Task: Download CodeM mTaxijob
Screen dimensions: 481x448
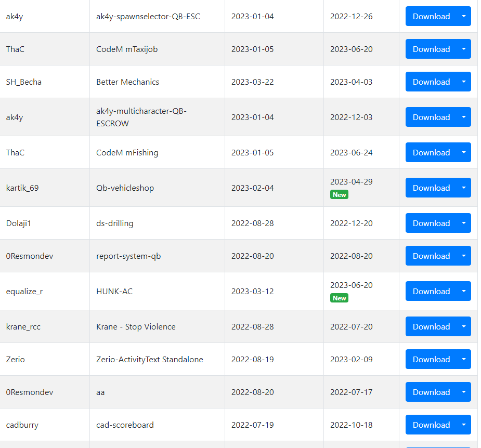Action: [x=431, y=49]
